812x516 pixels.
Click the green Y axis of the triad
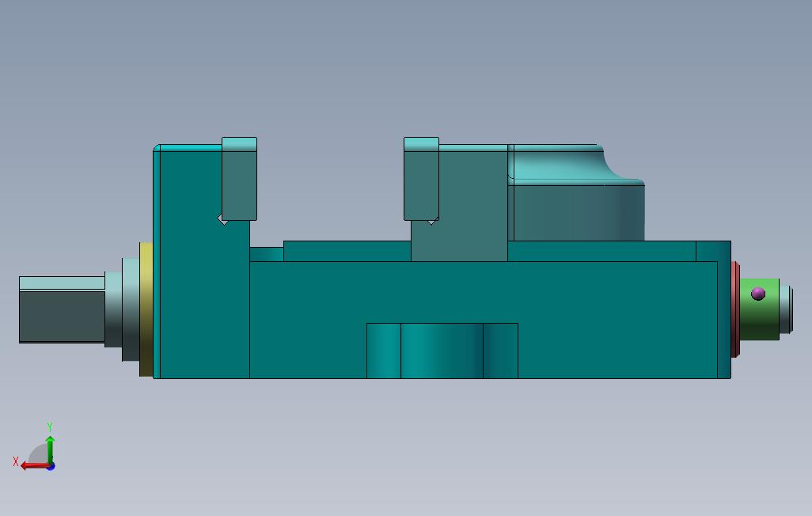pos(50,450)
